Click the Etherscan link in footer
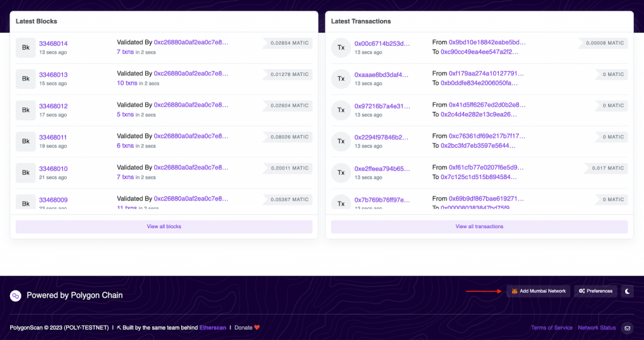 click(x=213, y=327)
